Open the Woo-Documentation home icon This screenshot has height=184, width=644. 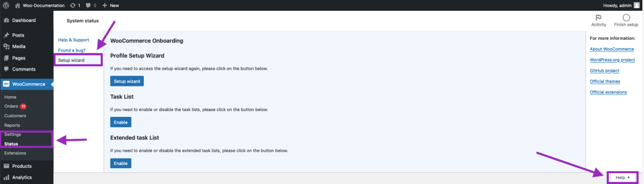pyautogui.click(x=17, y=5)
